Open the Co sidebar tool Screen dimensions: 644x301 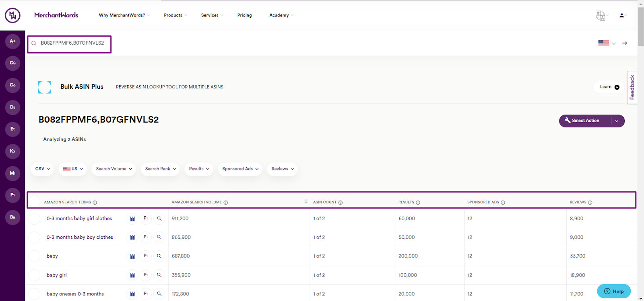tap(12, 85)
